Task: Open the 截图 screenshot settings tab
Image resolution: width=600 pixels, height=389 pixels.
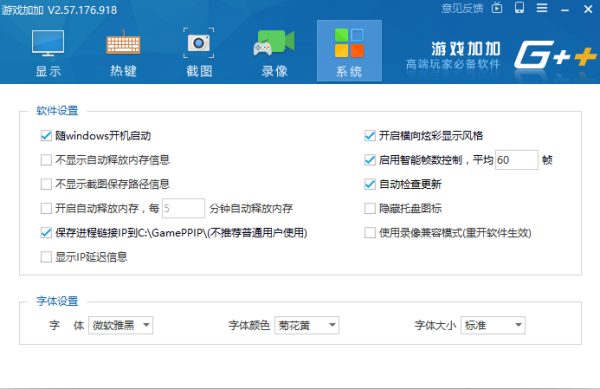Action: tap(199, 53)
